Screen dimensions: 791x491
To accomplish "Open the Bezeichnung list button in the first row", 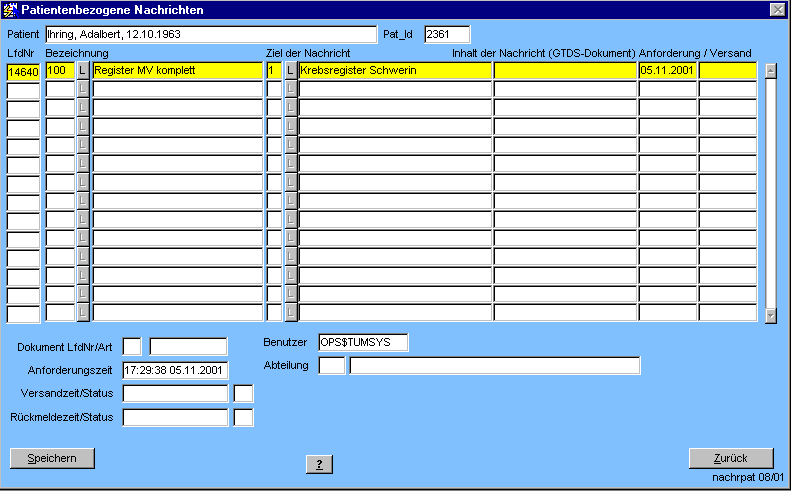I will point(83,71).
